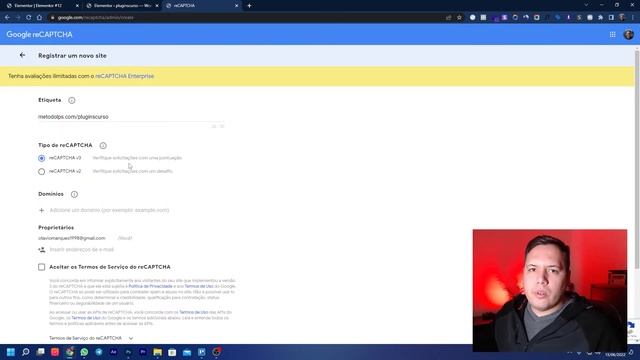Image resolution: width=640 pixels, height=360 pixels.
Task: Bookmark this page with the star icon
Action: click(459, 18)
